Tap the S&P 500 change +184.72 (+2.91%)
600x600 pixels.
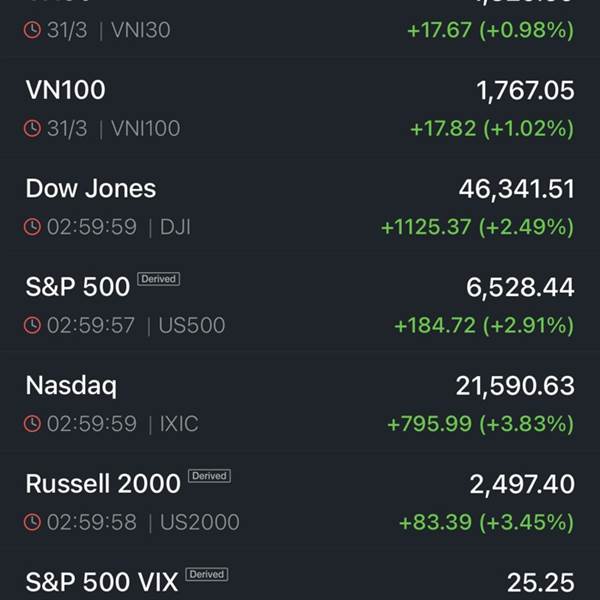[x=484, y=326]
